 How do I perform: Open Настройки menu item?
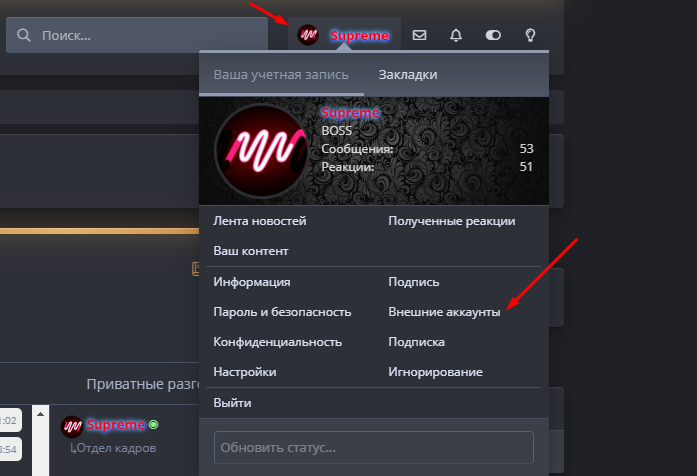pos(244,372)
